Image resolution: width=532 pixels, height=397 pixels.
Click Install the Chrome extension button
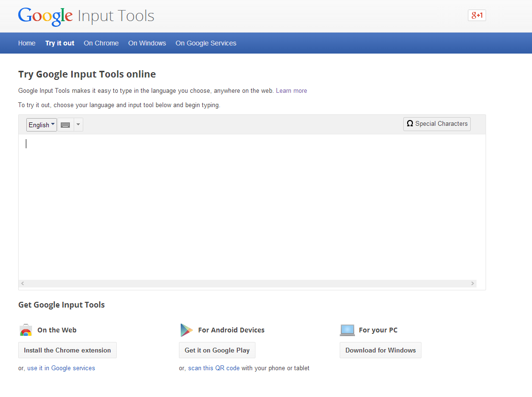(67, 350)
